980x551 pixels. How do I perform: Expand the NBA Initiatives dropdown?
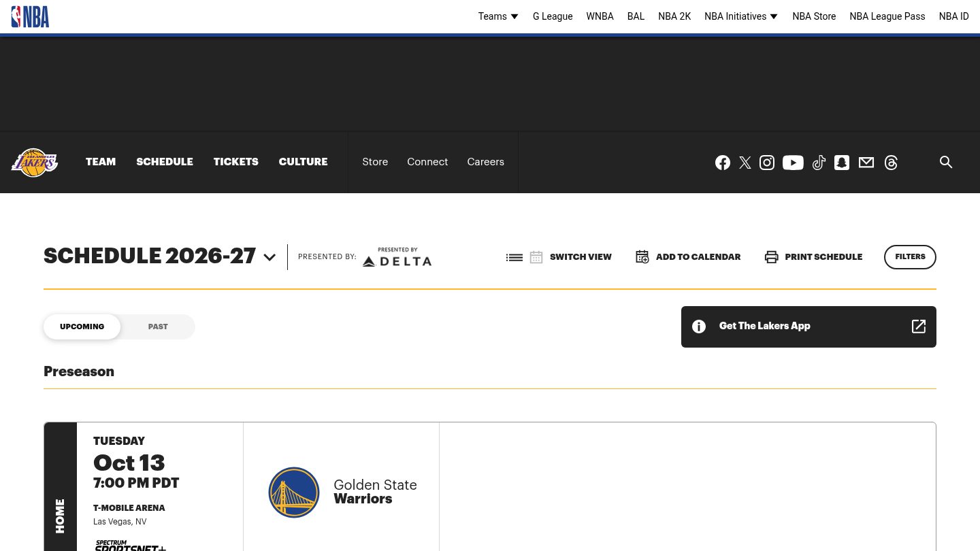(741, 16)
